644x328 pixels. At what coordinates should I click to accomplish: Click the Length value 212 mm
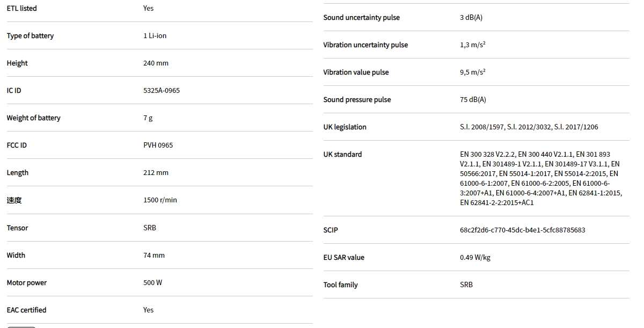point(156,173)
